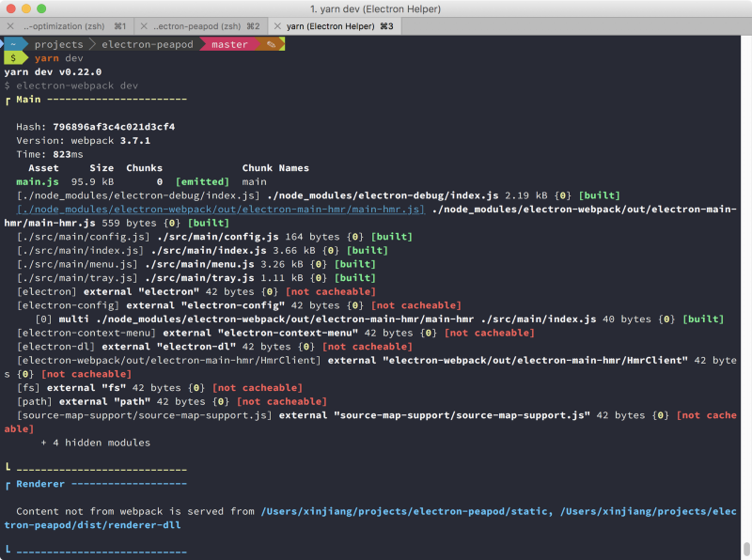Zoom the window using the green button
Screen dimensions: 752x560
[x=41, y=8]
